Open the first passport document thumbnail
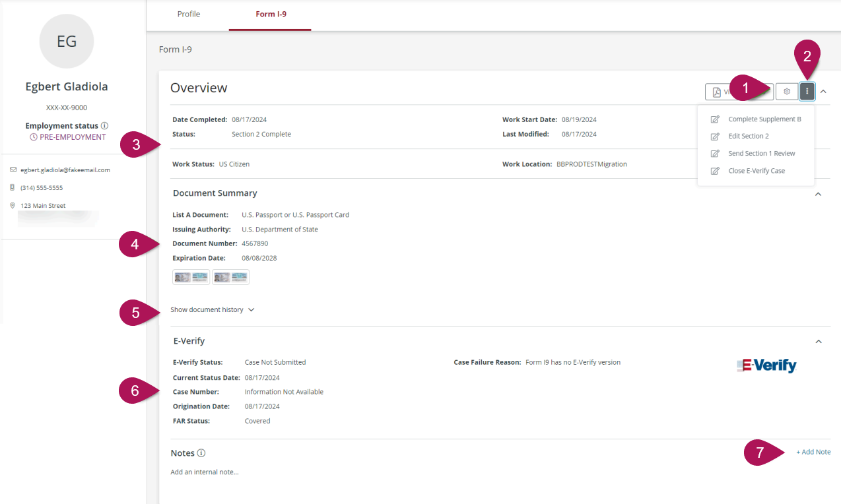Image resolution: width=841 pixels, height=504 pixels. [191, 277]
